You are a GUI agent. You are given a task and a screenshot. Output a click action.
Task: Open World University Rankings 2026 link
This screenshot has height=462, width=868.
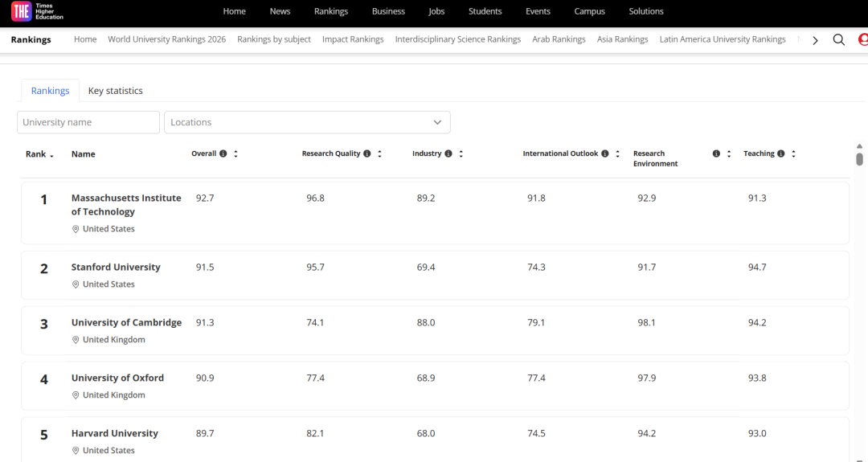pyautogui.click(x=166, y=39)
